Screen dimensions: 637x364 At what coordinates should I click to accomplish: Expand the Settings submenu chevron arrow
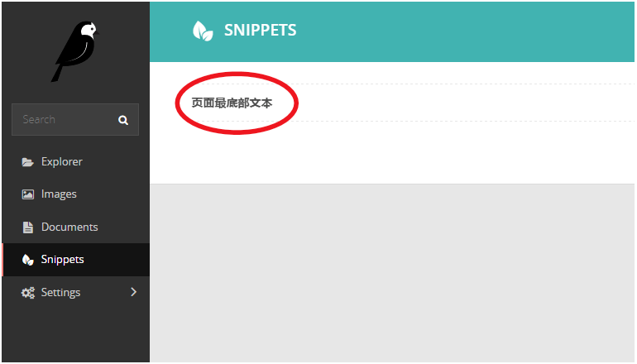[x=134, y=292]
